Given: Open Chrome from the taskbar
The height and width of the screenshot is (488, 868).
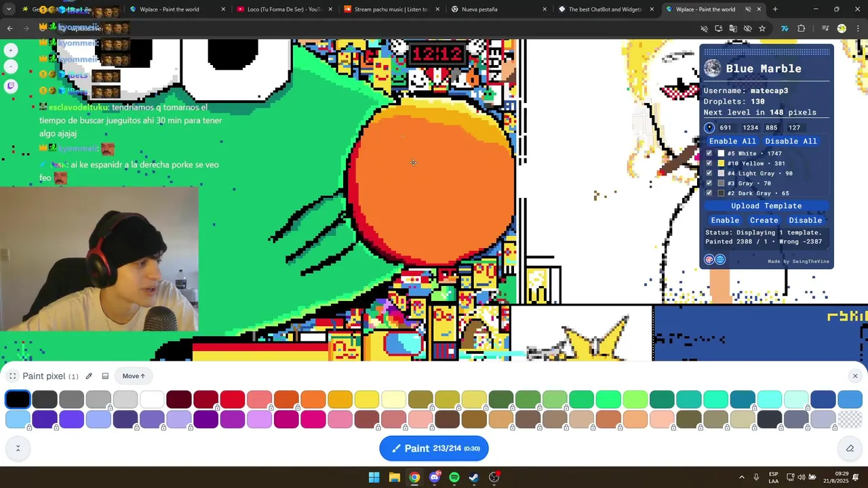Looking at the screenshot, I should tap(414, 478).
